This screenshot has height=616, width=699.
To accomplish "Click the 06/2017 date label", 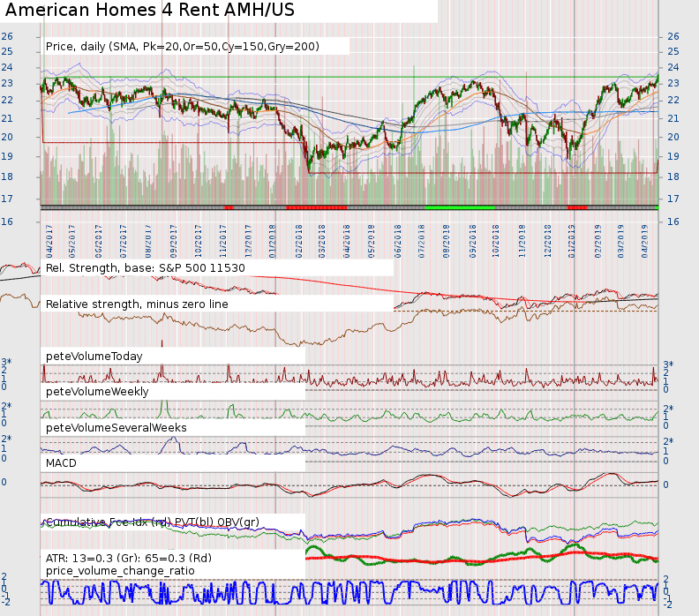I will tap(99, 241).
